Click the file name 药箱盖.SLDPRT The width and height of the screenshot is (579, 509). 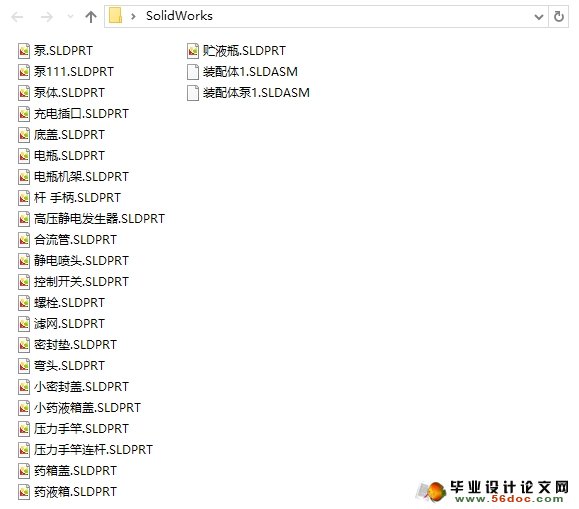pos(75,472)
